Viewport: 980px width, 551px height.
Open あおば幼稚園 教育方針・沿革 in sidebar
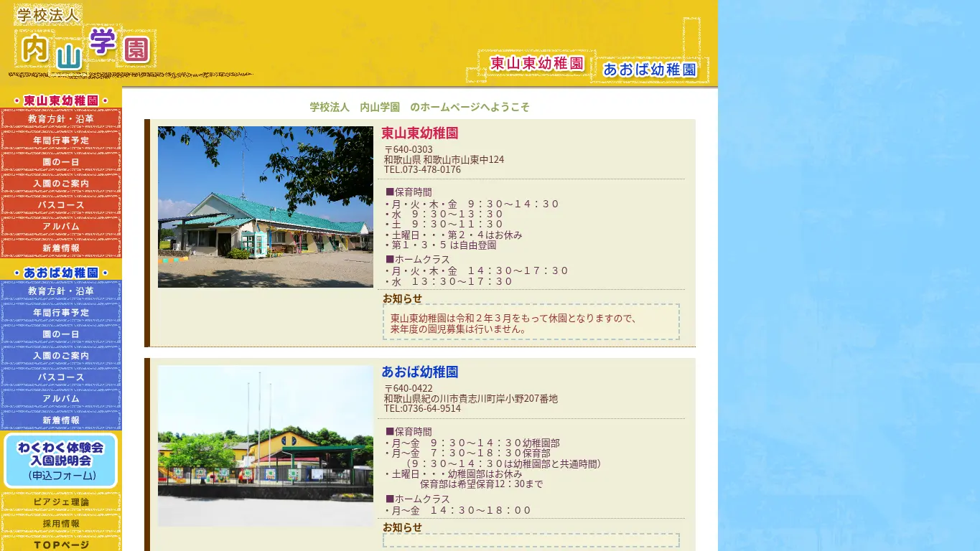[61, 291]
